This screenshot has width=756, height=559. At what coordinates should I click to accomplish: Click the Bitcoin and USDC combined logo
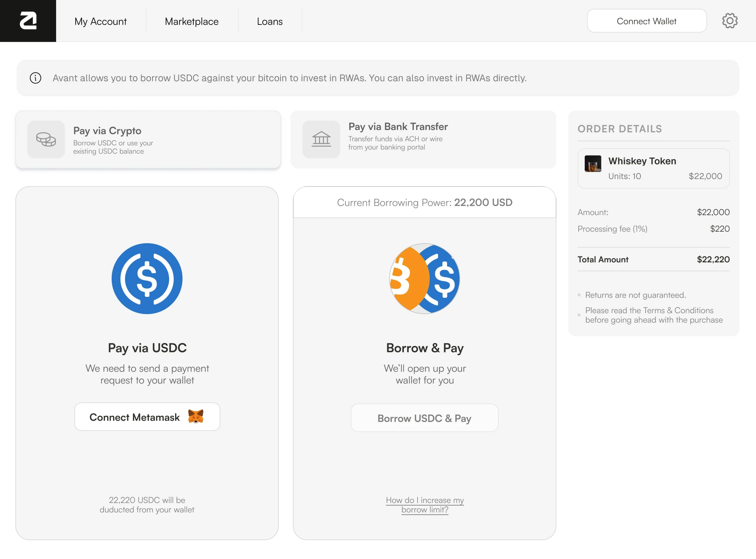click(x=424, y=279)
